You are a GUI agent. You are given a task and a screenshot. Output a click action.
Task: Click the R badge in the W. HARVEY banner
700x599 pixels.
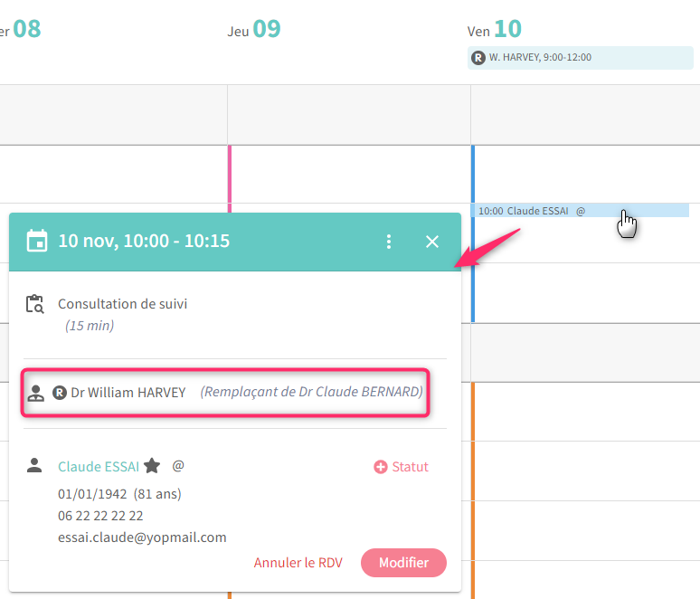pos(478,57)
